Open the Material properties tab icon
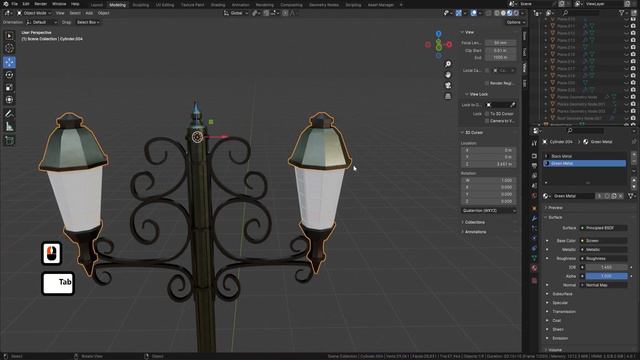The image size is (640, 360). coord(534,268)
